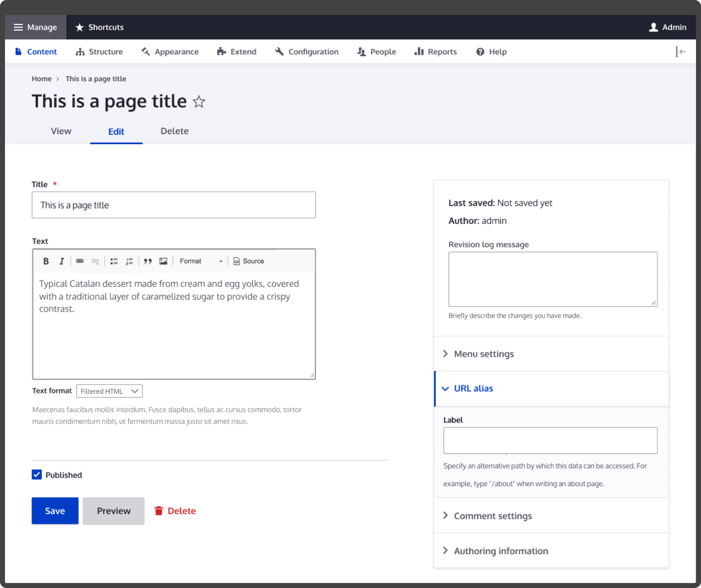Viewport: 701px width, 588px height.
Task: Open the Structure menu
Action: click(x=99, y=52)
